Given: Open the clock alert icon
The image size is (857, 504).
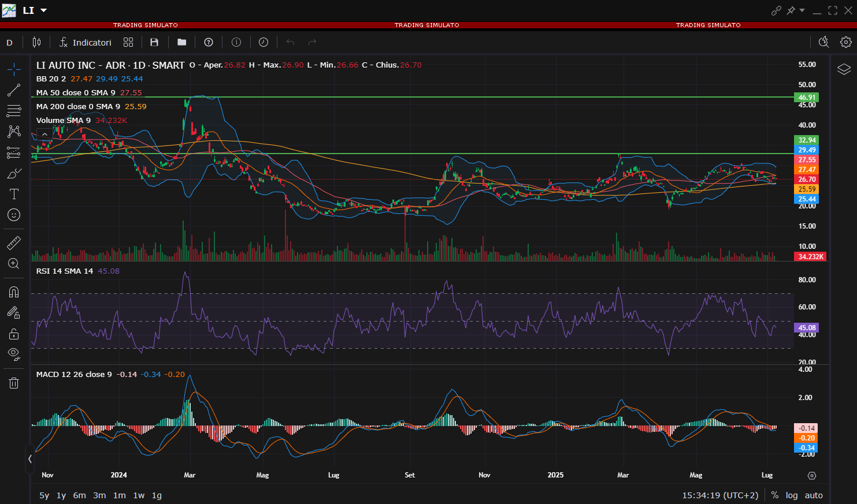Looking at the screenshot, I should coord(264,42).
